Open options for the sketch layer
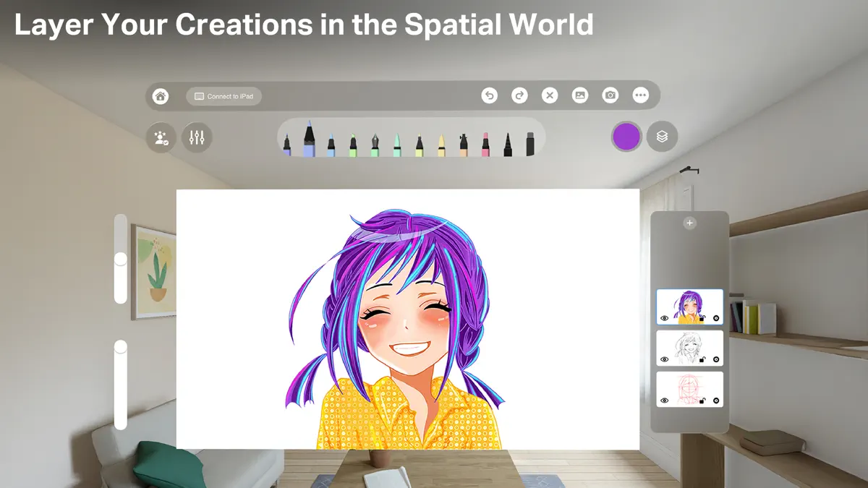This screenshot has height=488, width=868. tap(715, 359)
